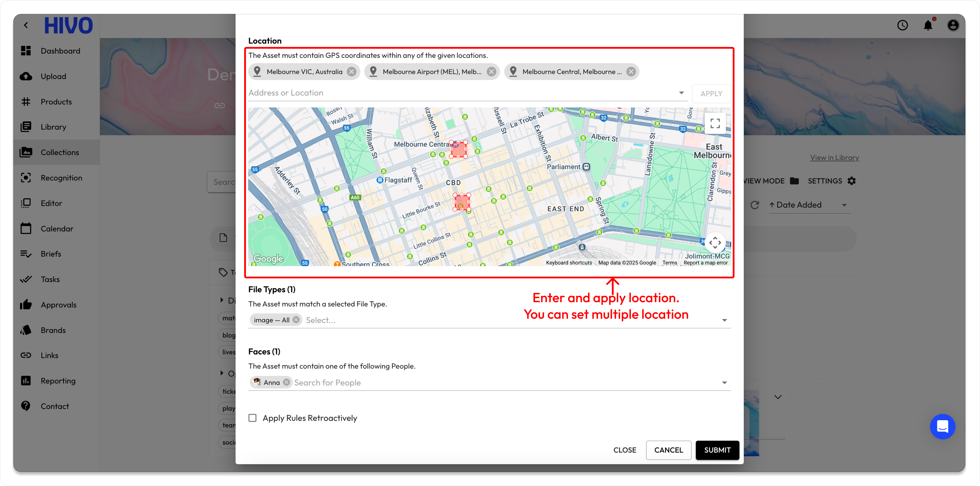Image resolution: width=980 pixels, height=486 pixels.
Task: Open the notifications bell
Action: point(928,25)
